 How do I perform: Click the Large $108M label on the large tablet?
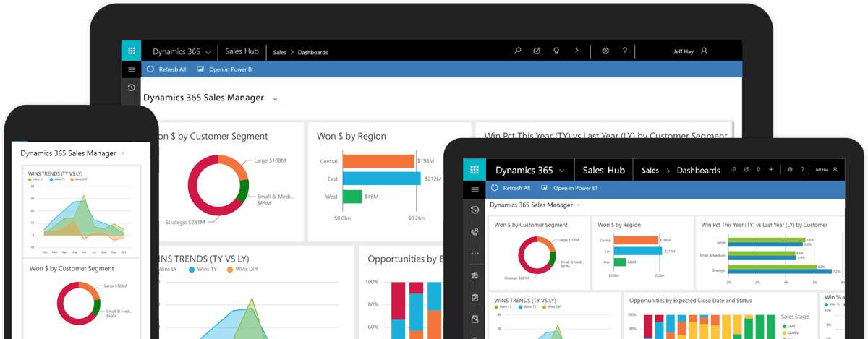270,160
